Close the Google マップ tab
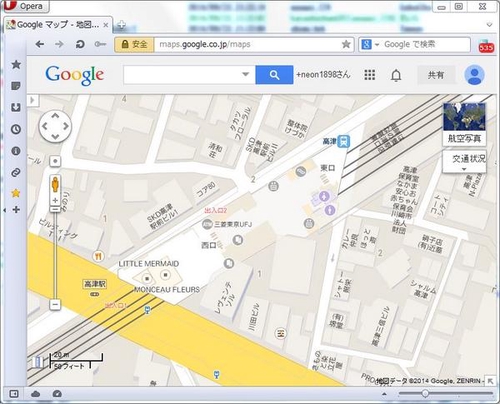Viewport: 500px width, 404px height. (106, 25)
